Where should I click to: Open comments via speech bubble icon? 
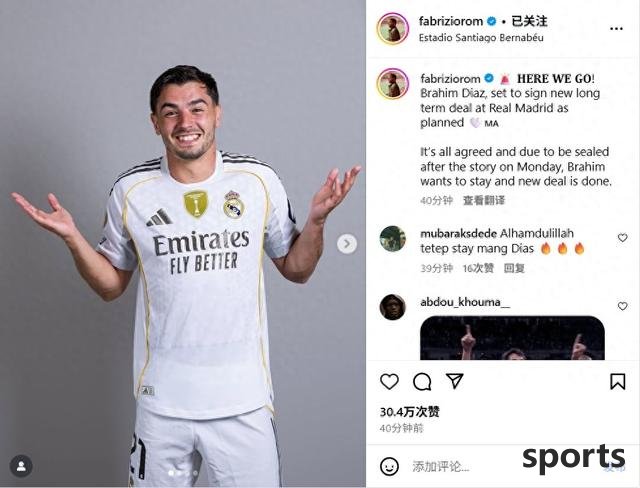(x=422, y=382)
